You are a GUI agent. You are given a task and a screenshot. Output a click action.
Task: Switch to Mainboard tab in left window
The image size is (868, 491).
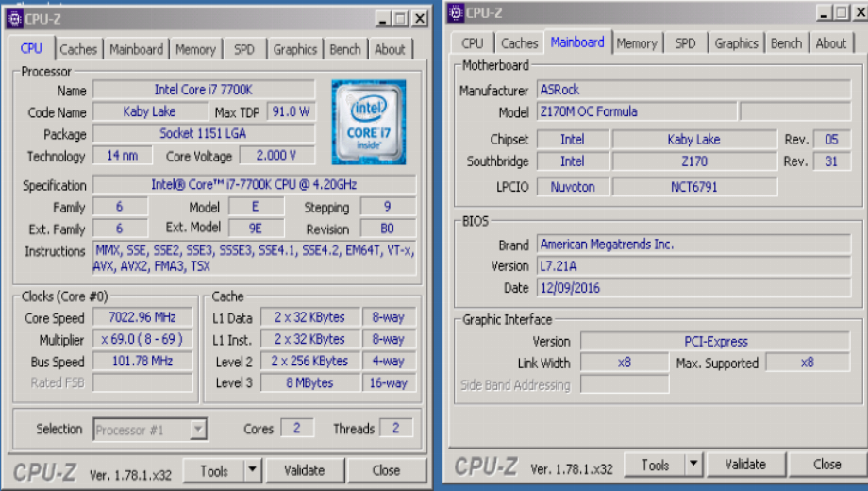[136, 49]
